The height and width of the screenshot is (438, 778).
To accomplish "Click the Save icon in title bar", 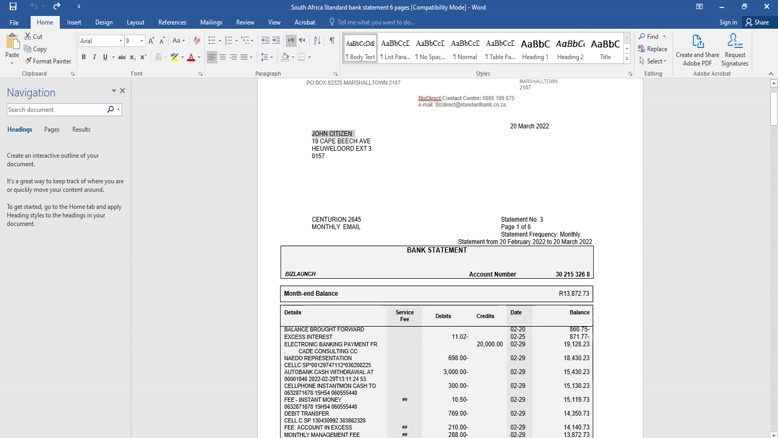I will coord(12,6).
